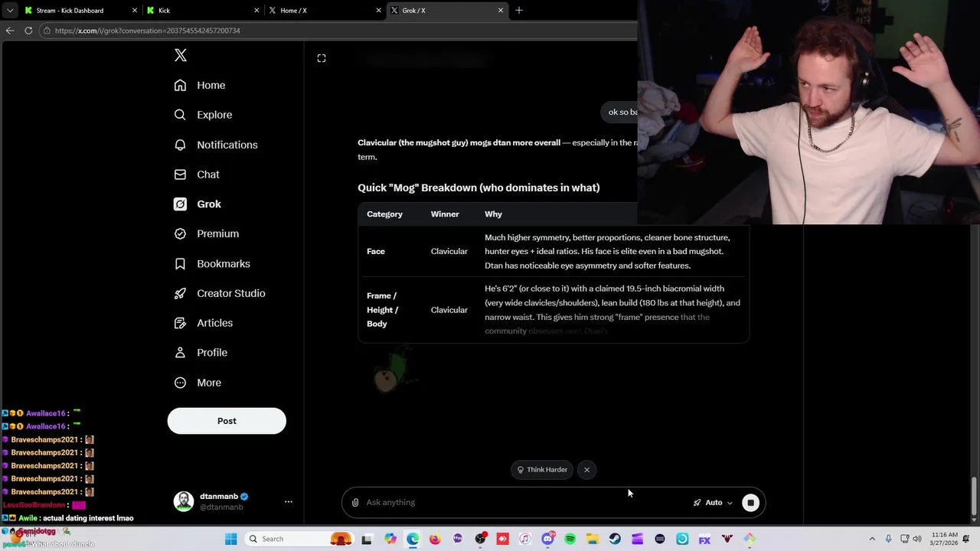Click the page vertical scrollbar
980x551 pixels.
click(975, 497)
